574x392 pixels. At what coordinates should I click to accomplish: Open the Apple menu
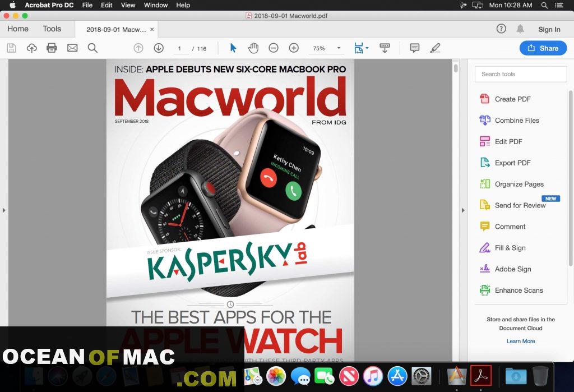point(12,5)
